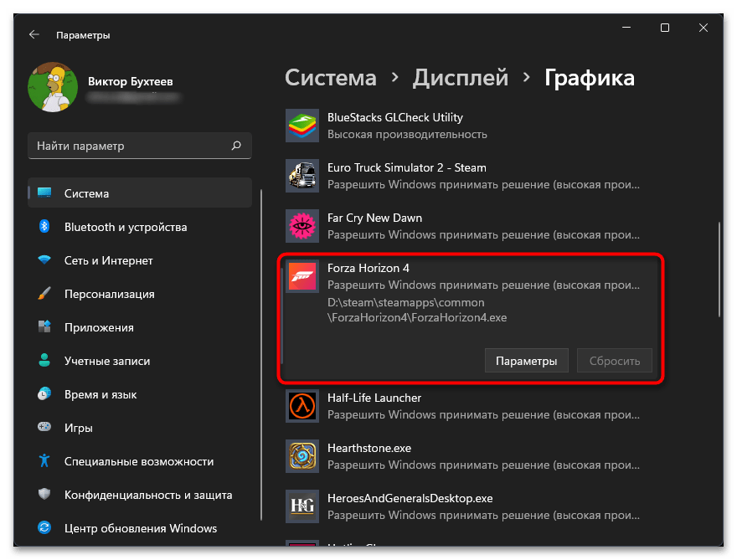737x560 pixels.
Task: Go to Bluetooth и устройства
Action: click(140, 227)
